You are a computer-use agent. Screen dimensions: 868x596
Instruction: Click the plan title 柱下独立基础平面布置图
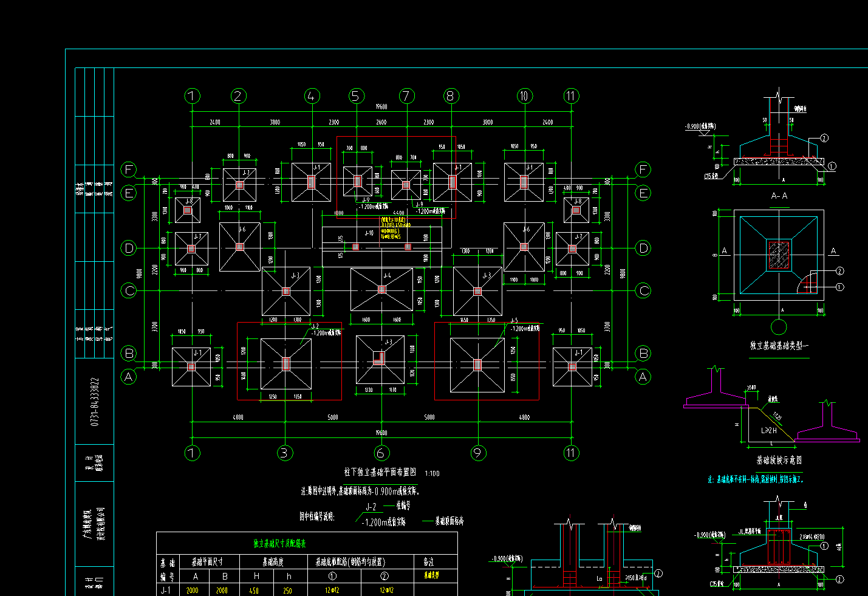coord(380,471)
